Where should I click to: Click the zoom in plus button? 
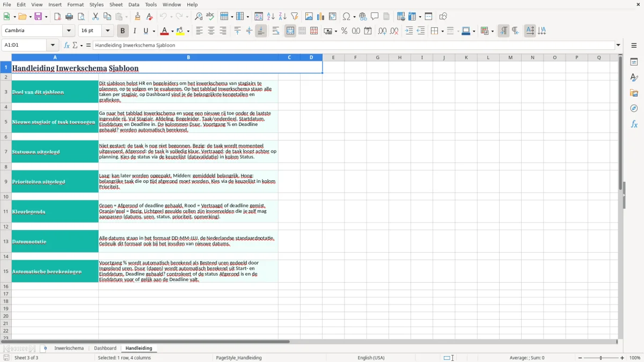[x=623, y=358]
